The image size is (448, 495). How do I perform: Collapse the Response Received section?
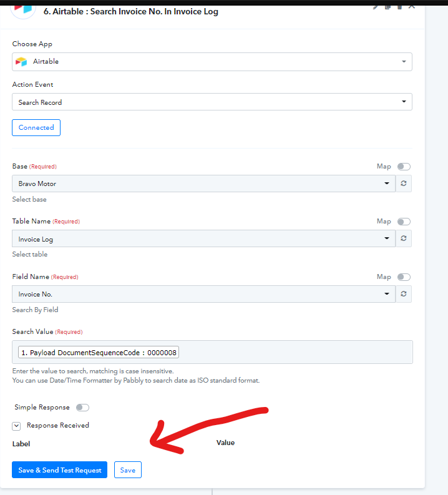17,426
